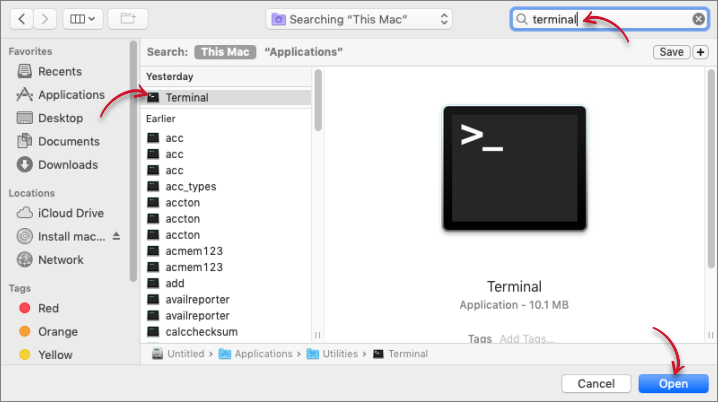The height and width of the screenshot is (402, 718).
Task: Add a search criterion with plus button
Action: tap(700, 52)
